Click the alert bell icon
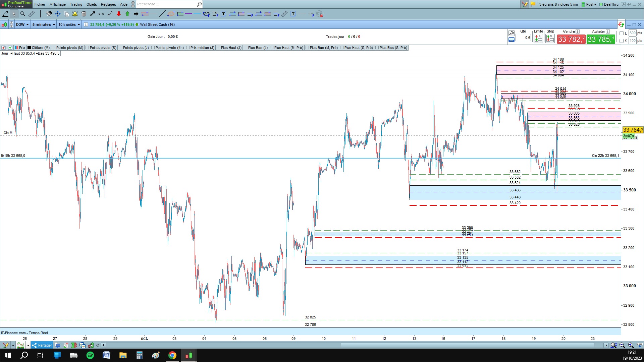Image resolution: width=644 pixels, height=362 pixels. click(75, 14)
